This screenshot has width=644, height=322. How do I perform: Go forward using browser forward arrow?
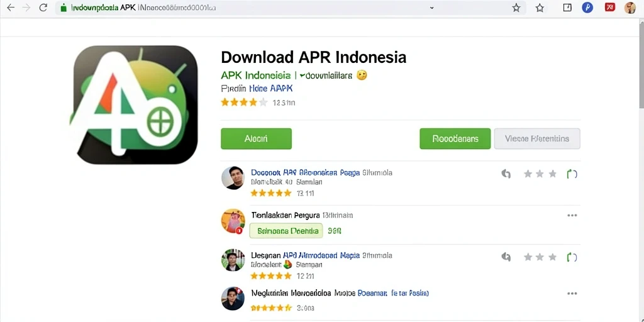tap(26, 8)
